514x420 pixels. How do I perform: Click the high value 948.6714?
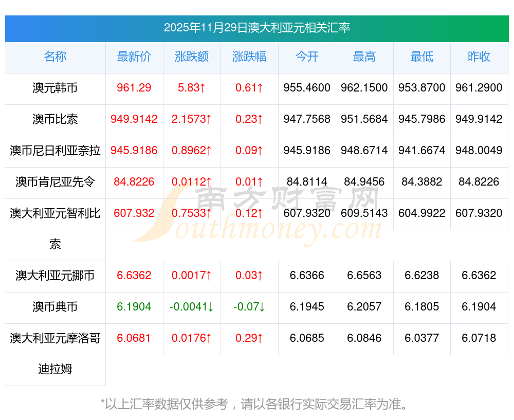364,151
